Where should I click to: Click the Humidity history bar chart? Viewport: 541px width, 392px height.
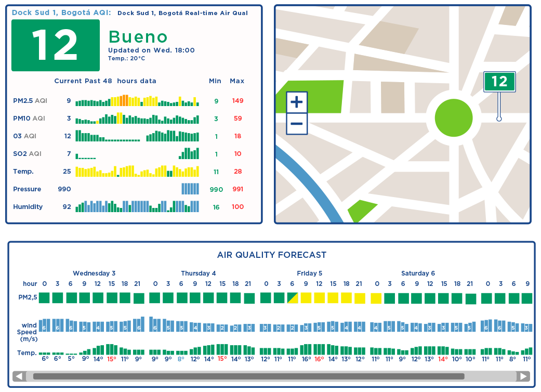(137, 206)
